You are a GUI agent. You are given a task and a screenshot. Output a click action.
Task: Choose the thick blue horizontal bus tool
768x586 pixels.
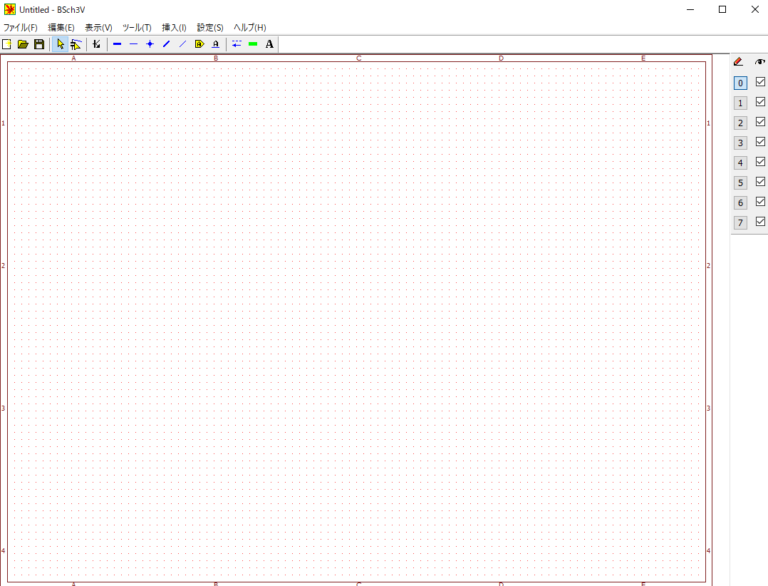pyautogui.click(x=117, y=44)
